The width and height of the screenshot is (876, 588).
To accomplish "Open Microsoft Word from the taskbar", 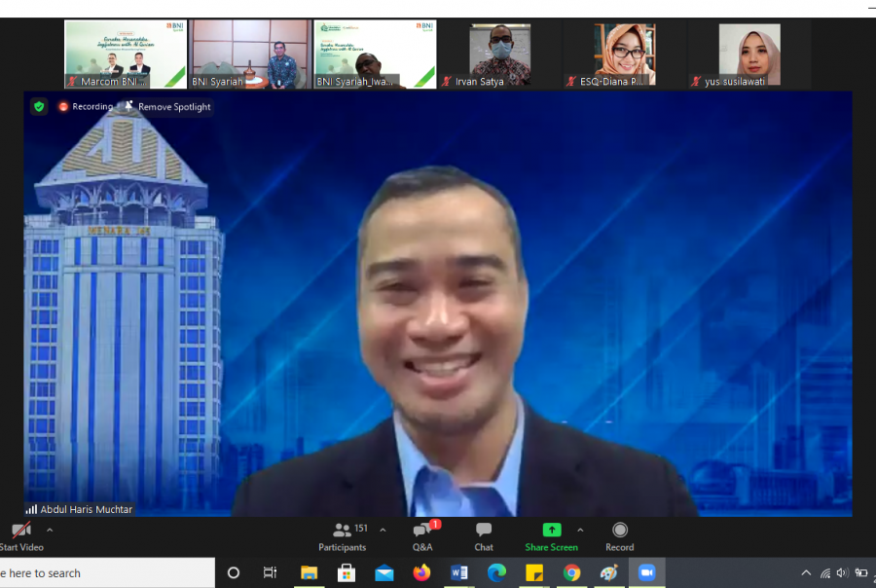I will 459,573.
